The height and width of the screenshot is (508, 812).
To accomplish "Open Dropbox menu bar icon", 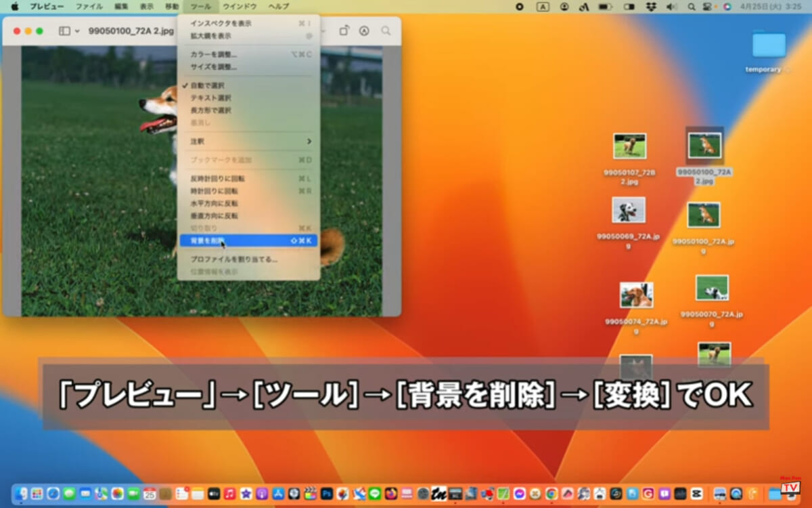I will point(651,6).
